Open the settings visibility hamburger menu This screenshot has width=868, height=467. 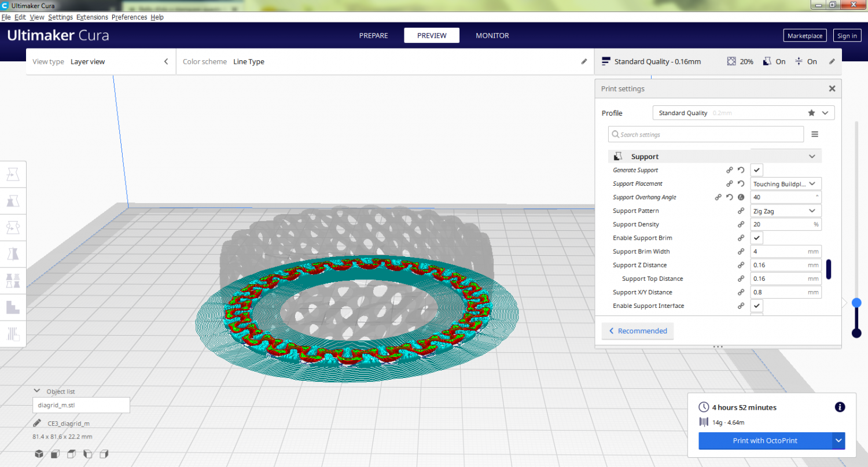(x=815, y=134)
